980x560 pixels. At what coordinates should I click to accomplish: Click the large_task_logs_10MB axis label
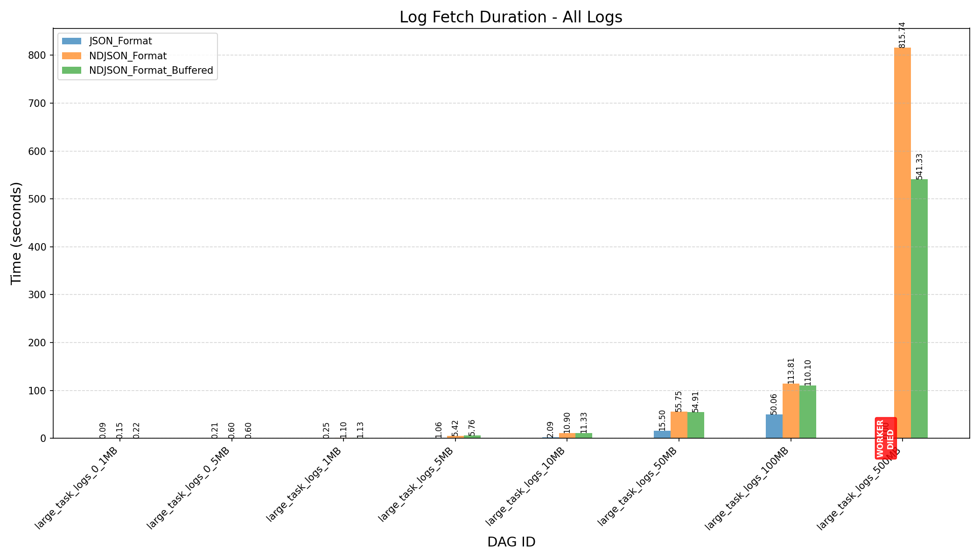point(525,486)
